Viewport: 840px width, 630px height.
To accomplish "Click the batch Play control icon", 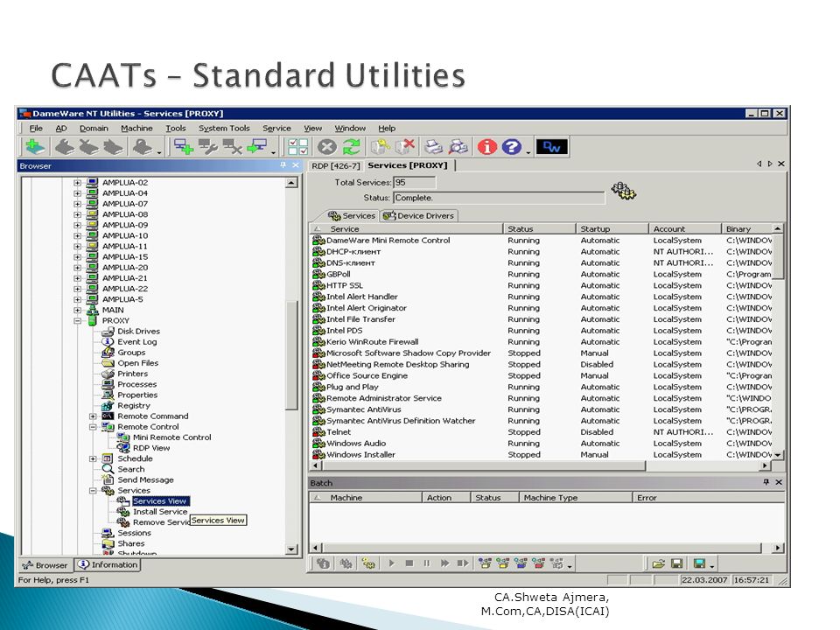I will pyautogui.click(x=392, y=563).
